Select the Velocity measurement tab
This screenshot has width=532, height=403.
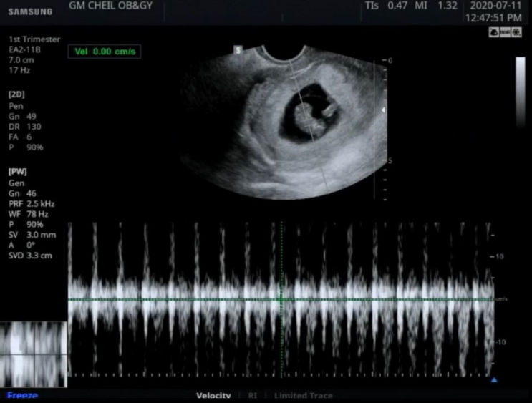coord(213,396)
